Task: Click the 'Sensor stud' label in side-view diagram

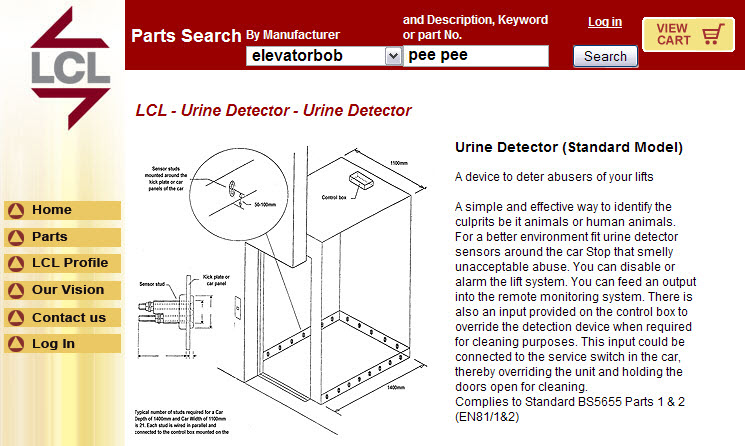Action: (x=152, y=284)
